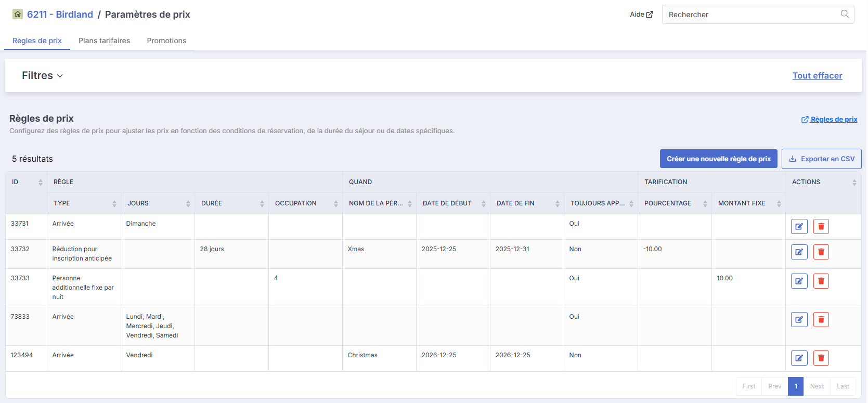Edit price rule 33733
Image resolution: width=868 pixels, height=403 pixels.
(799, 281)
